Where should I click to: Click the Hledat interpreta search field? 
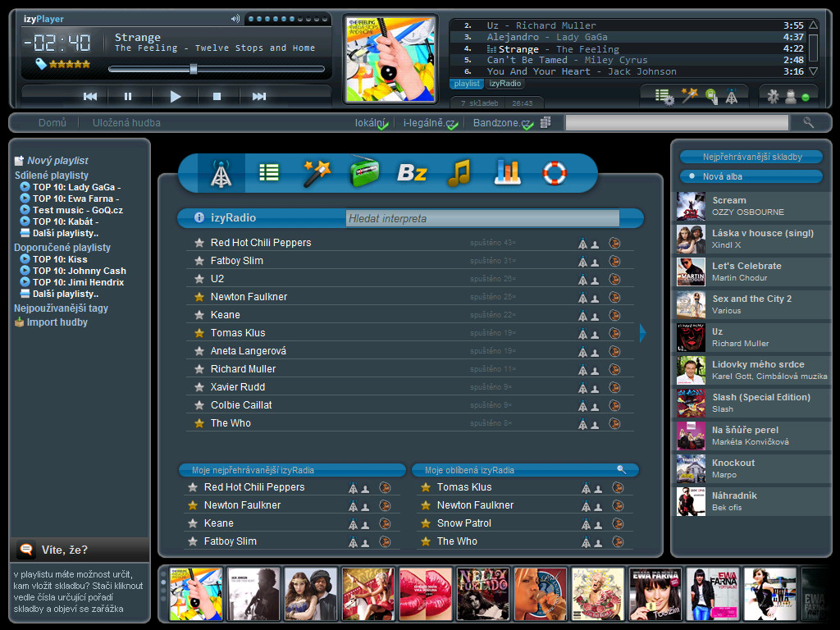click(482, 218)
